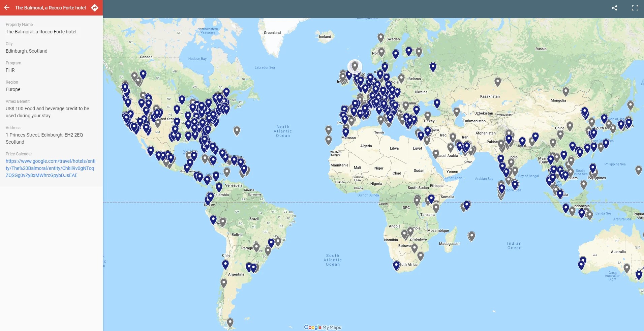
Task: Click the Amex Benefit description text
Action: (x=47, y=112)
